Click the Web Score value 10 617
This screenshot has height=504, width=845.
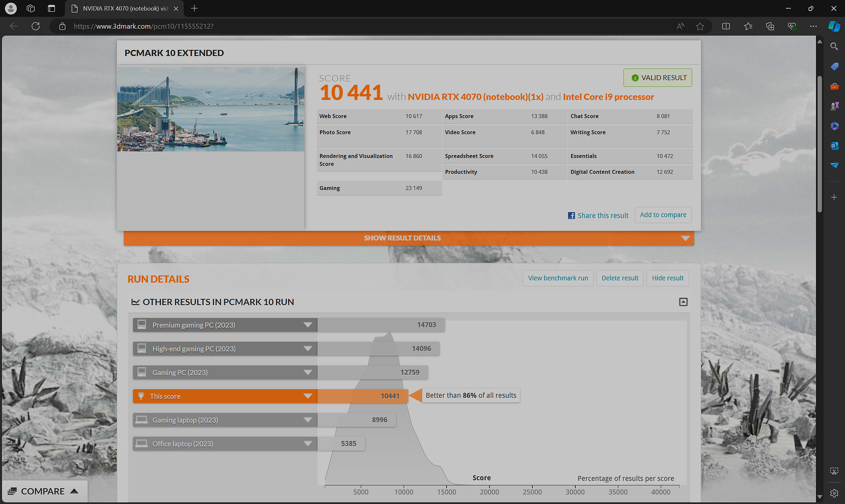pos(414,117)
